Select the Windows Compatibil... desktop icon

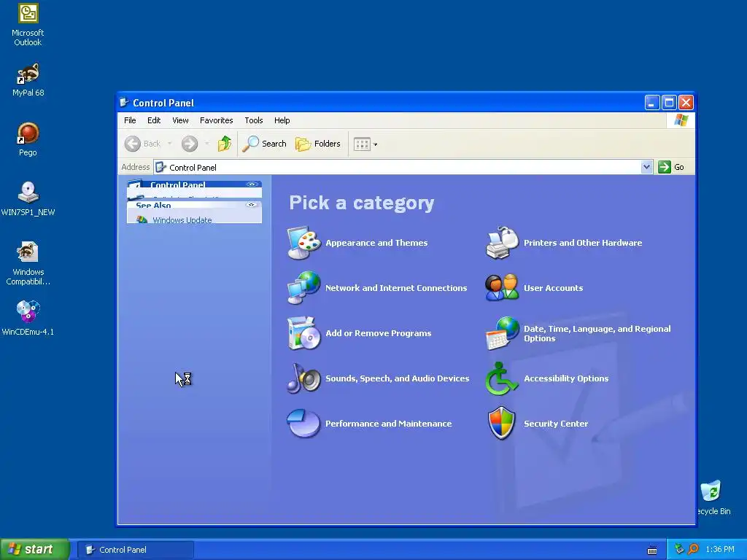[28, 263]
